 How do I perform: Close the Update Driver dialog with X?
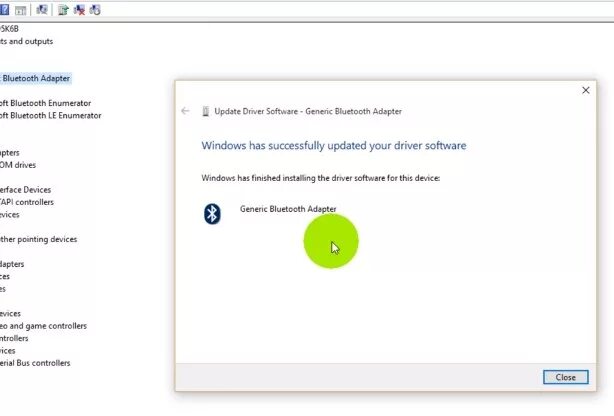coord(585,90)
